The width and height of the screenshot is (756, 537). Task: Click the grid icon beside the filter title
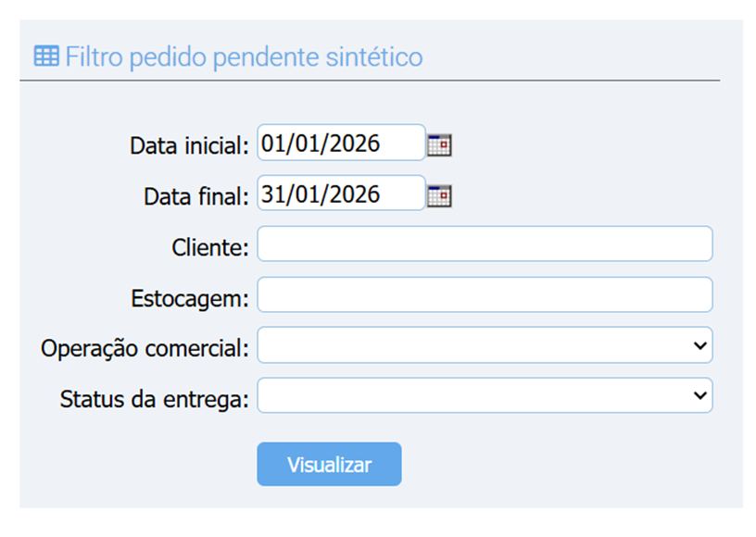pyautogui.click(x=44, y=56)
